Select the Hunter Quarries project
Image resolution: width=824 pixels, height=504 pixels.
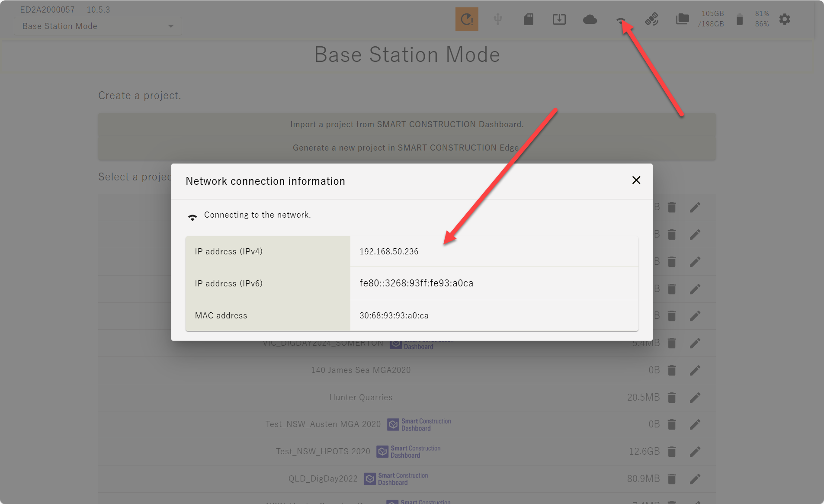click(361, 398)
